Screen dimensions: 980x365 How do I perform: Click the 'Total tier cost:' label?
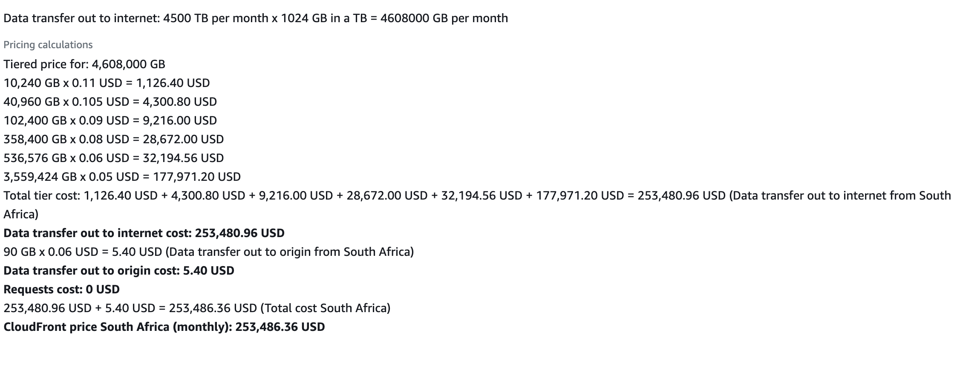(42, 196)
